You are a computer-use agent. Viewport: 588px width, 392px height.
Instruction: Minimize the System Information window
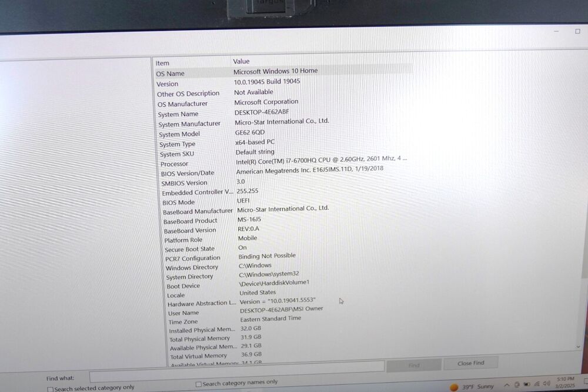tap(556, 32)
